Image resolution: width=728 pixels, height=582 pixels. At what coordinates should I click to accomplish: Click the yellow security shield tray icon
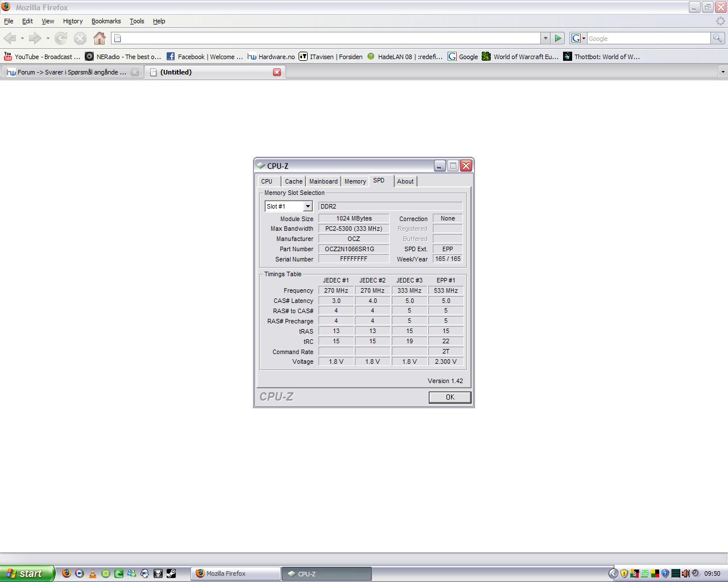click(x=624, y=573)
